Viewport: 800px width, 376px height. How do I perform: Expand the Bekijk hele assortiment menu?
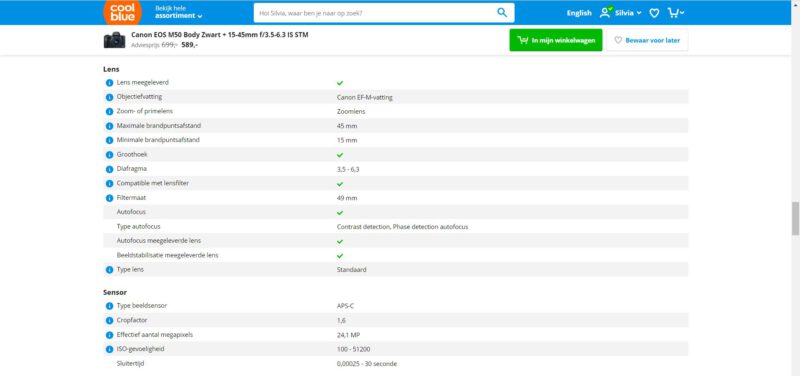coord(179,12)
